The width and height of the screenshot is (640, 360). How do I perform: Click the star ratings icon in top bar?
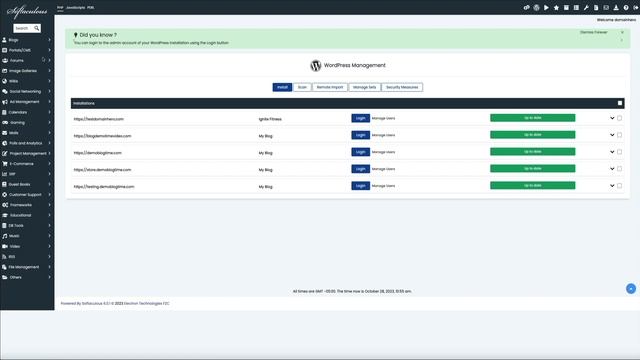[556, 8]
